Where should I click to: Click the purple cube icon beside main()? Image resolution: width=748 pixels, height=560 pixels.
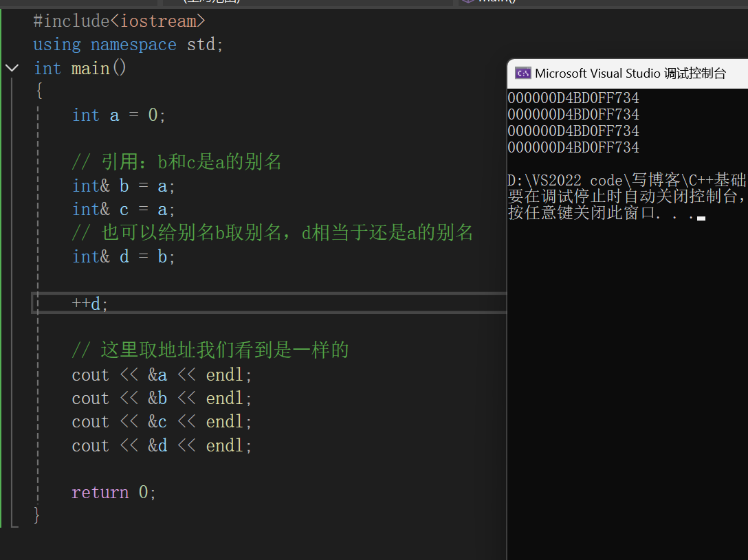pyautogui.click(x=468, y=1)
